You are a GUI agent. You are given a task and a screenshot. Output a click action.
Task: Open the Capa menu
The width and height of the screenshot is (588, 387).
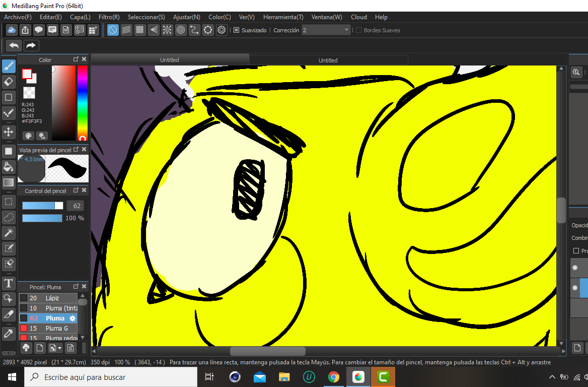[x=80, y=17]
